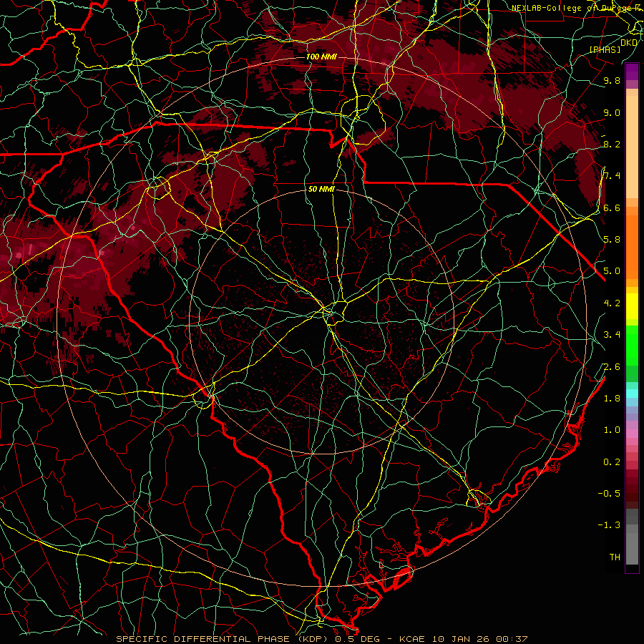
Task: Click the 0.2 value on the legend
Action: (612, 462)
